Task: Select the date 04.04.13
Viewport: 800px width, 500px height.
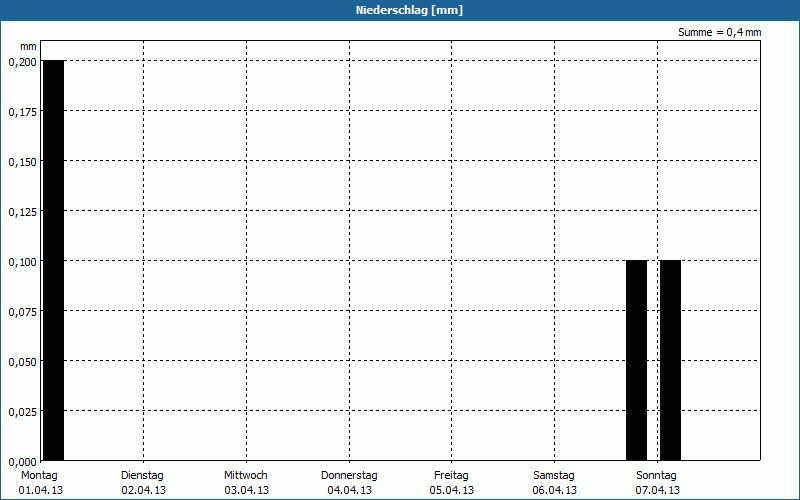Action: (x=349, y=490)
